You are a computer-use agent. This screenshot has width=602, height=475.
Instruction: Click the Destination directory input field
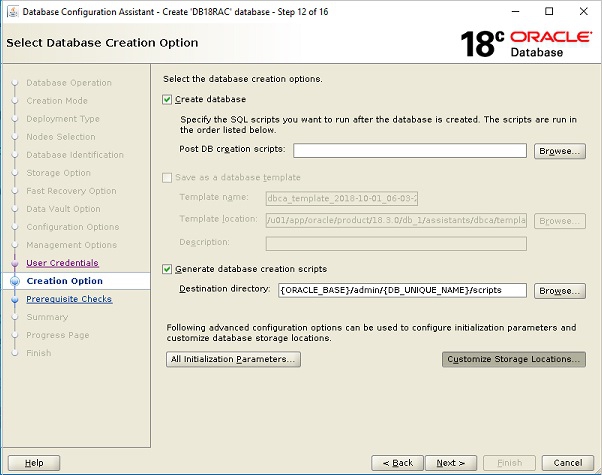[402, 290]
